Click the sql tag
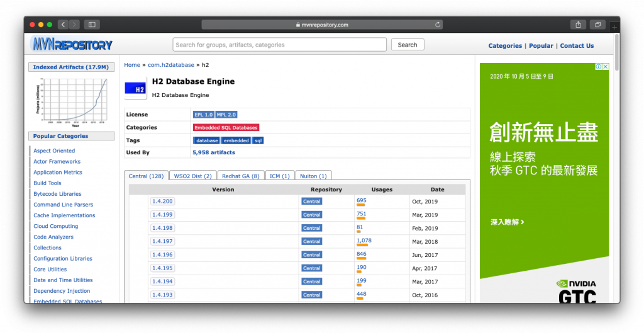Image resolution: width=644 pixels, height=335 pixels. tap(258, 140)
